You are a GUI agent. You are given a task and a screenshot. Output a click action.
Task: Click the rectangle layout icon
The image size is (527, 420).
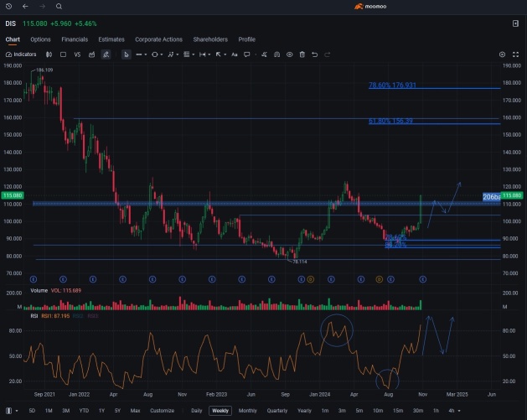63,54
